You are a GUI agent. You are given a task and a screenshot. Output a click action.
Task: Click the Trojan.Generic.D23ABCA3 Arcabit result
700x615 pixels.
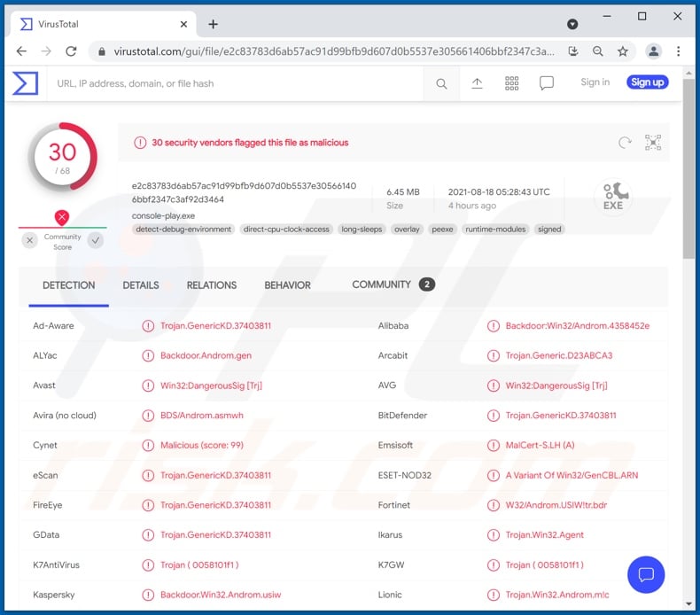click(x=558, y=355)
